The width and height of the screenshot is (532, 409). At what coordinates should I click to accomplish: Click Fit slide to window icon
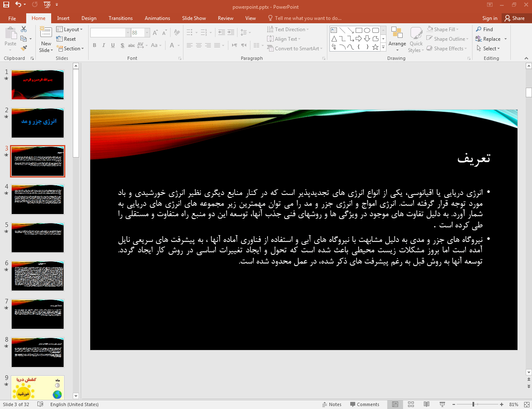click(526, 404)
